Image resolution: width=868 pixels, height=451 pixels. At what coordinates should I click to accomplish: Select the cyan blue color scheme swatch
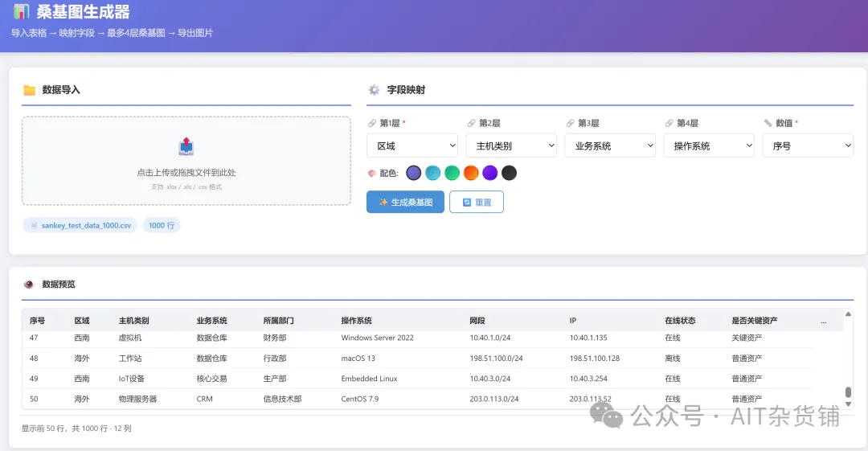(433, 173)
